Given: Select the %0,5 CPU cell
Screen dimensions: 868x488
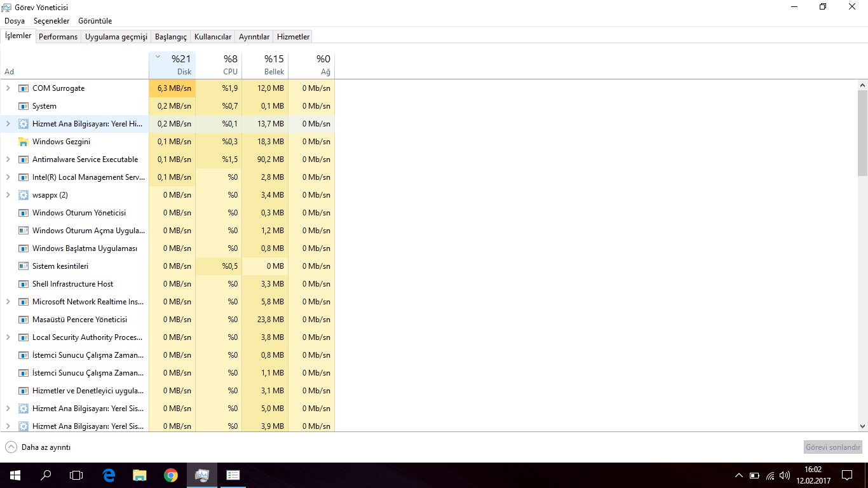Looking at the screenshot, I should (x=219, y=266).
